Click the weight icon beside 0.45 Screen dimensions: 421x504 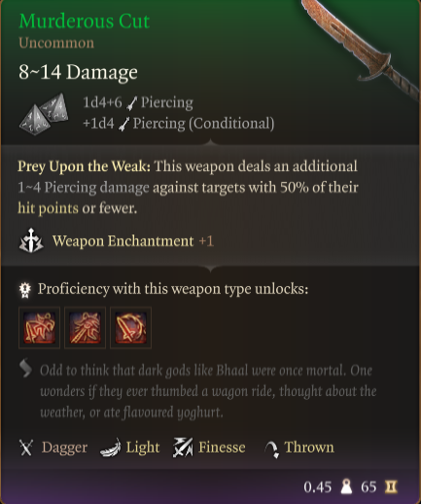point(346,486)
